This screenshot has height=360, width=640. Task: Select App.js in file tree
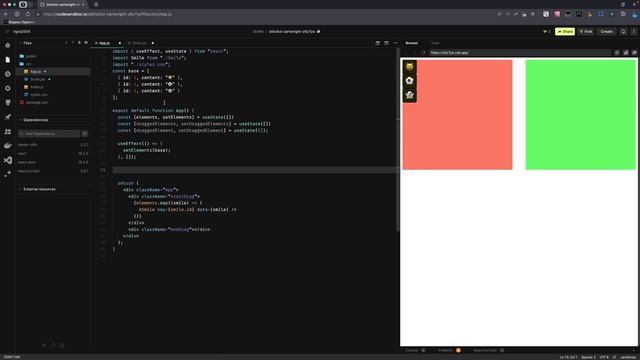coord(53,71)
